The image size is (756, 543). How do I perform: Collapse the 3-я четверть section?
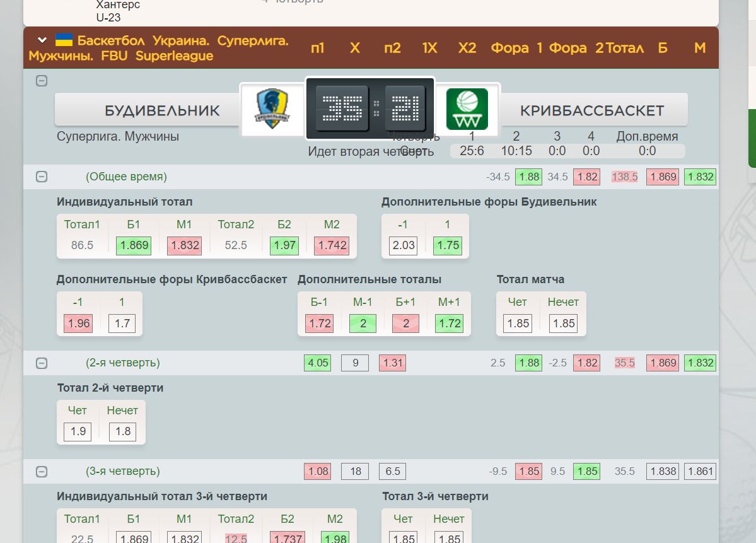(42, 471)
